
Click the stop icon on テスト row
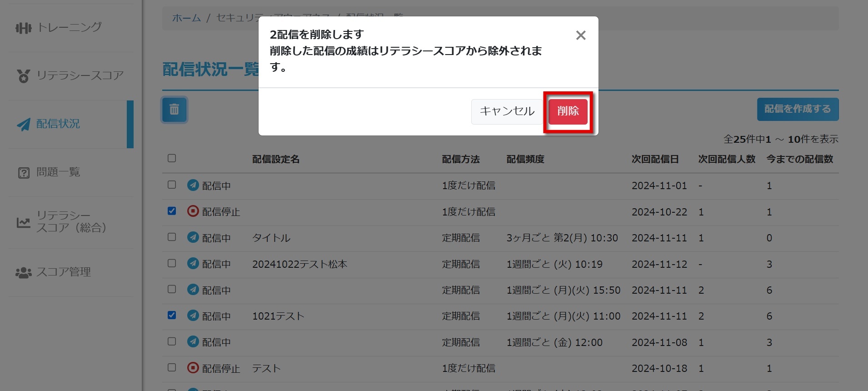(193, 368)
